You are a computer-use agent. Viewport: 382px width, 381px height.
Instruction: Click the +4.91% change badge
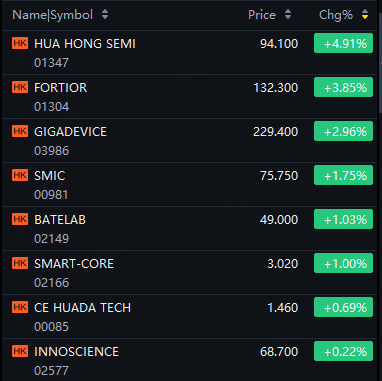tap(343, 43)
